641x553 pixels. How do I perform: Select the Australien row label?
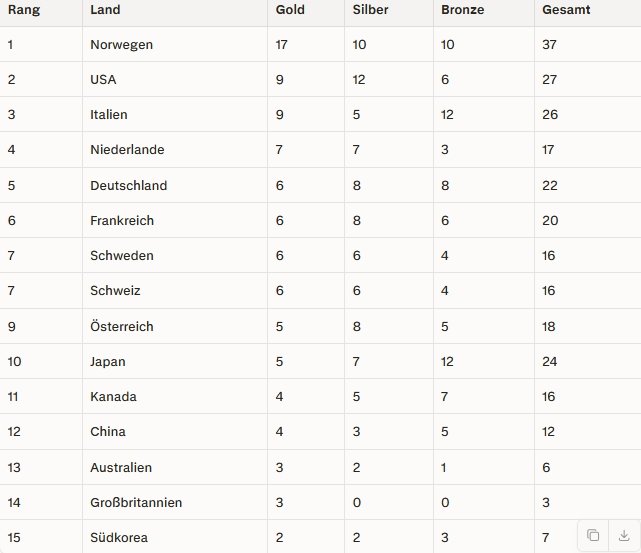[x=121, y=467]
